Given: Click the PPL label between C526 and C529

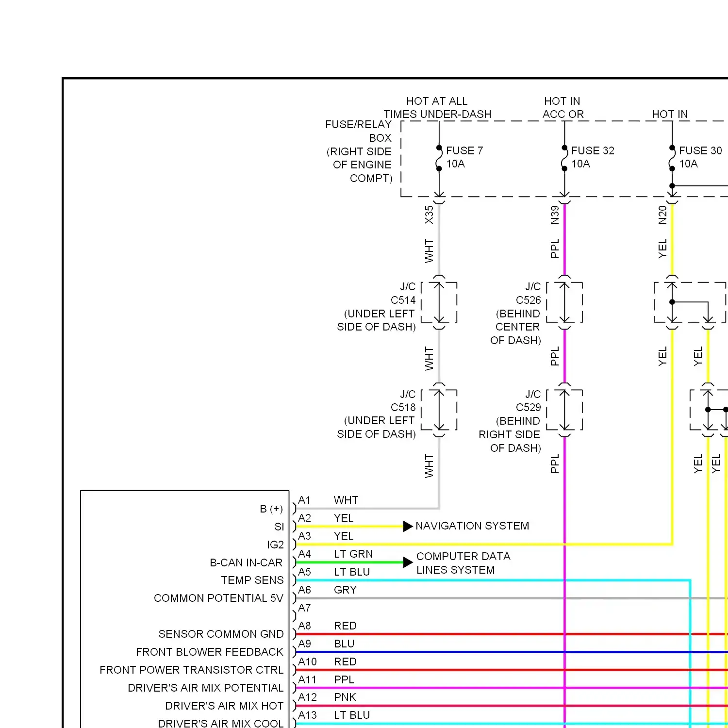Looking at the screenshot, I should (x=555, y=356).
